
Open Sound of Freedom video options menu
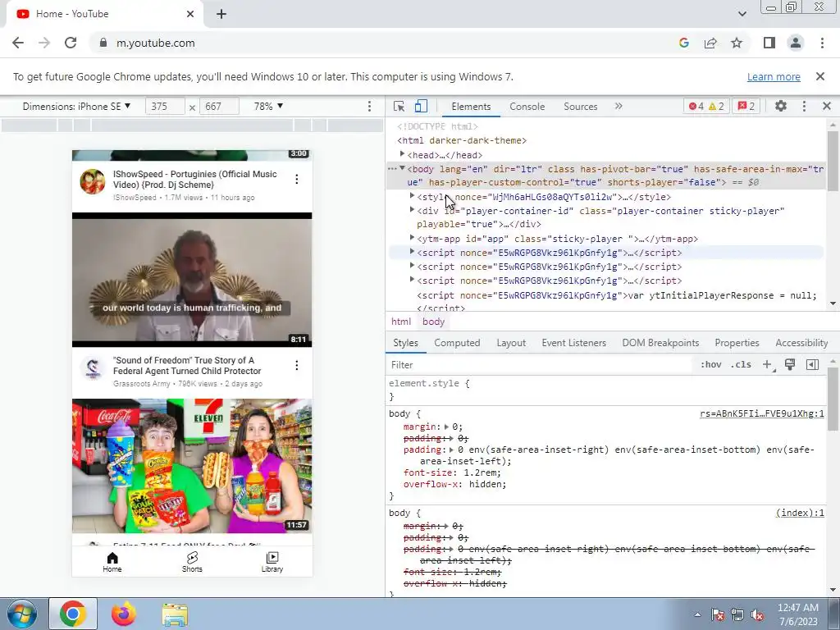[297, 365]
